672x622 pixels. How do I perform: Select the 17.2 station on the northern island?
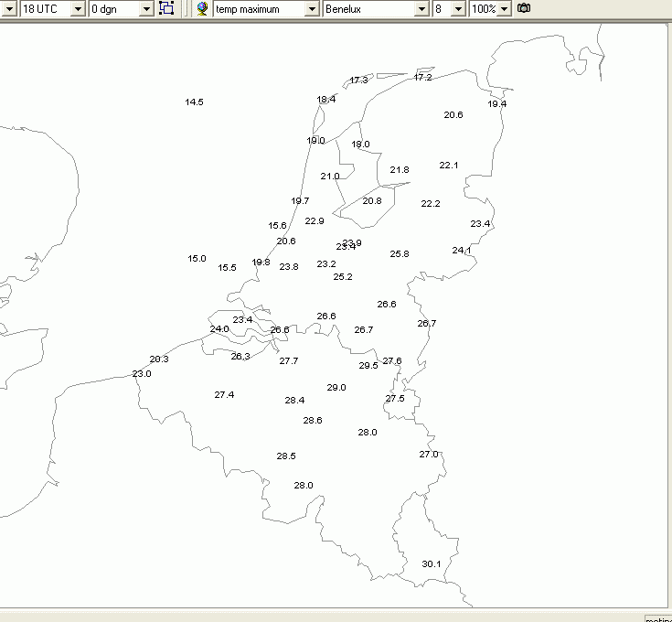[x=422, y=77]
